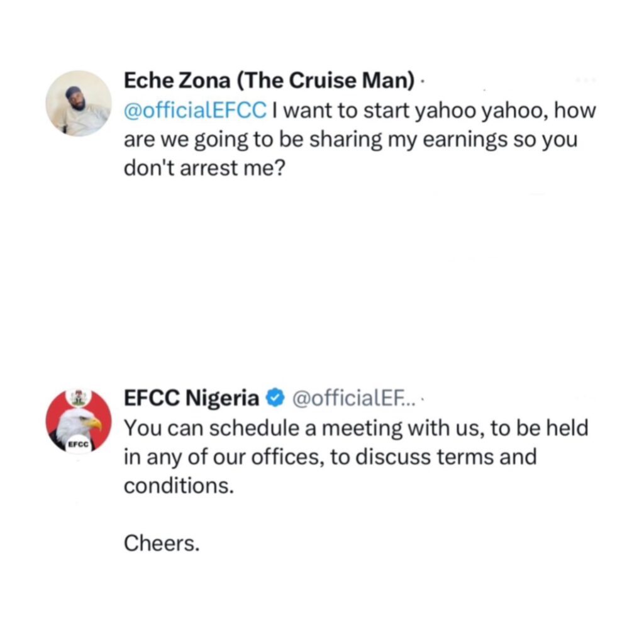644x644 pixels.
Task: Click the truncated @officialEF... handle
Action: tap(352, 399)
